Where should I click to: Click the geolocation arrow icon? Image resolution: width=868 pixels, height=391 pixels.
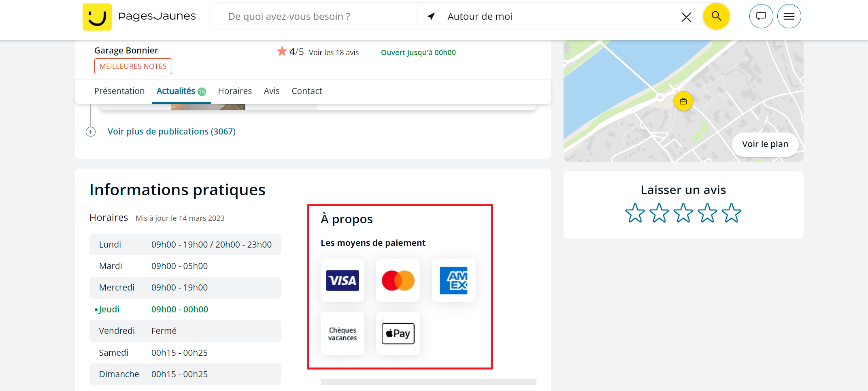point(431,17)
